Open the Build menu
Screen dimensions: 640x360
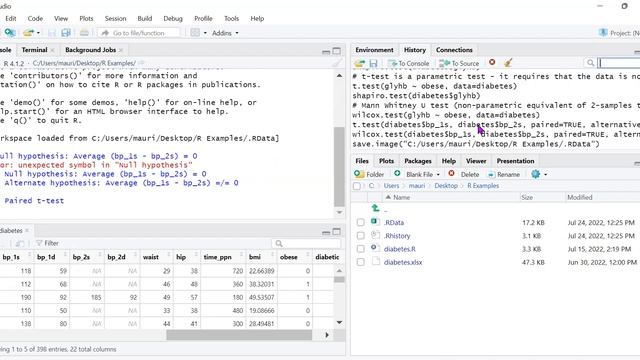tap(144, 18)
